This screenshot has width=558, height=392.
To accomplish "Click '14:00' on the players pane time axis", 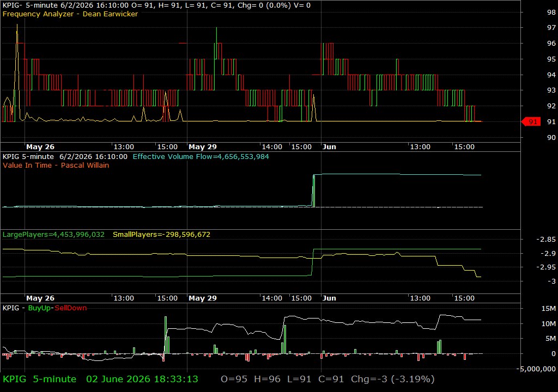I will coord(272,298).
